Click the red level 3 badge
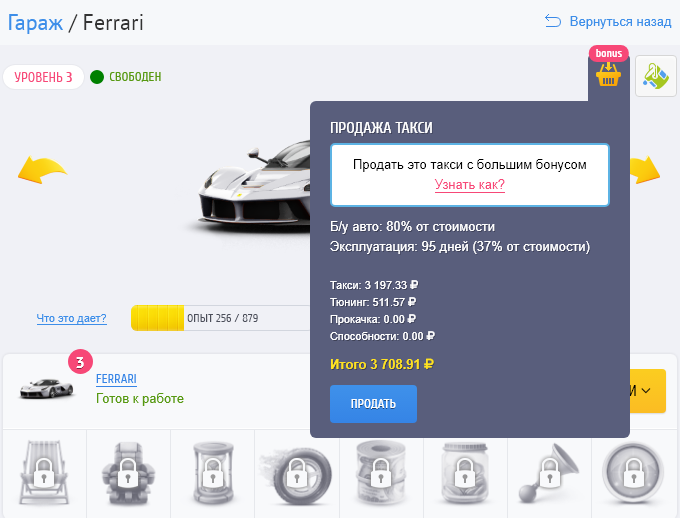This screenshot has height=518, width=680. (x=80, y=361)
